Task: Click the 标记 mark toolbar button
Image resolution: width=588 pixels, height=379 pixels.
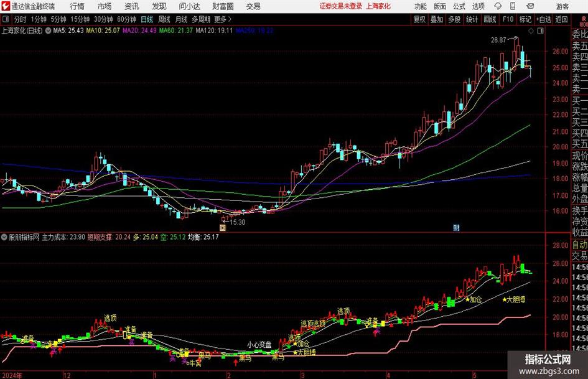Action: point(525,19)
